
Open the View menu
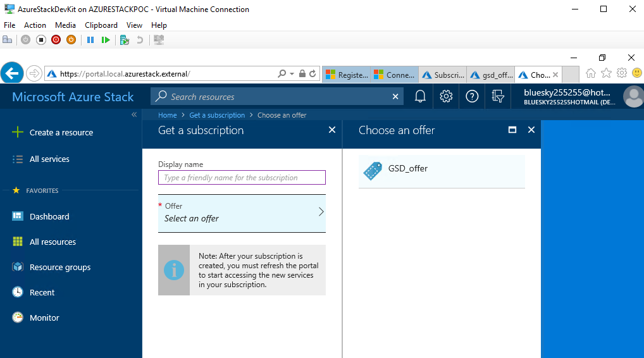click(134, 25)
